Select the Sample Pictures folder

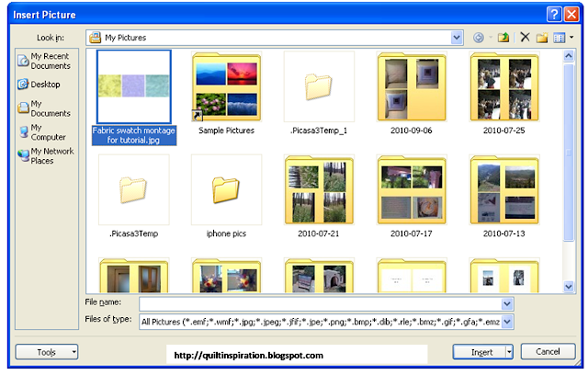coord(227,86)
